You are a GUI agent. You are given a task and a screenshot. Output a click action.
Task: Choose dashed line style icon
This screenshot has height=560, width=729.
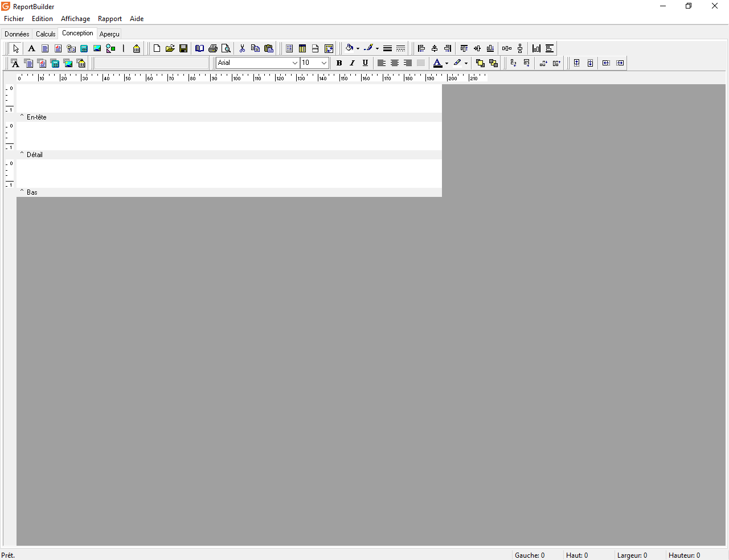400,48
